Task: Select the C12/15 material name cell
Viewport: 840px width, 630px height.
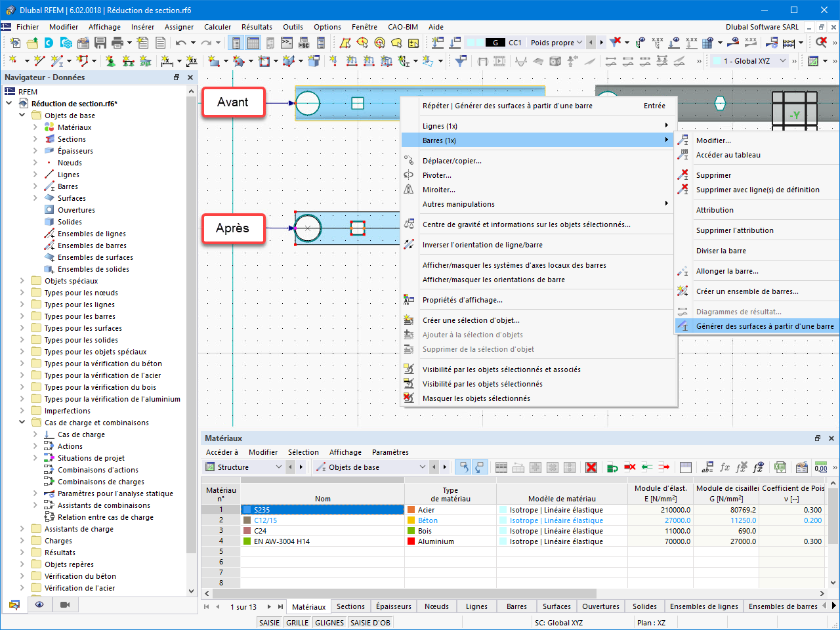Action: (322, 520)
